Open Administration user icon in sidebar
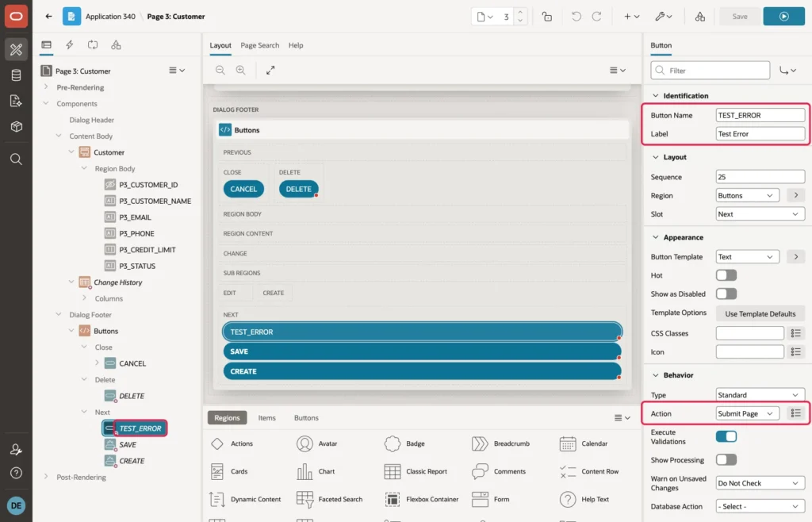 click(x=16, y=450)
